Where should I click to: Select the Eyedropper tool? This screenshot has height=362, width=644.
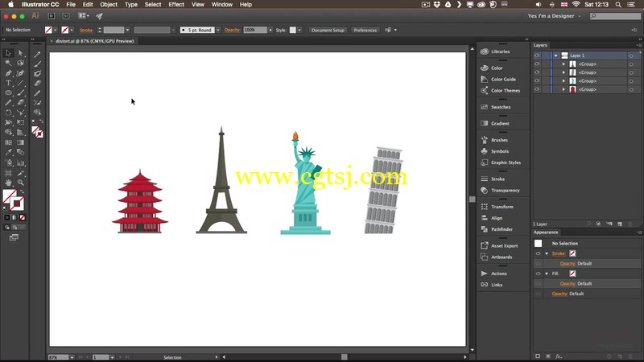(x=8, y=152)
